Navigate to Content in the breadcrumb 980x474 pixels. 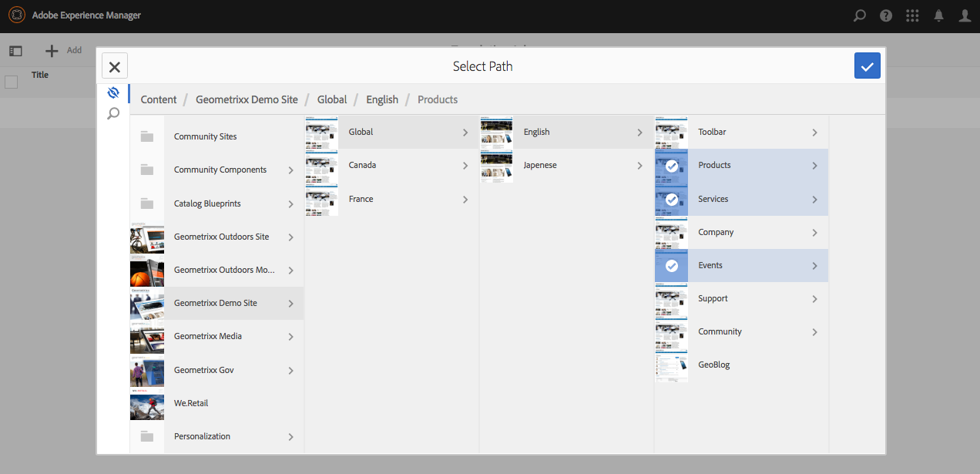coord(159,99)
